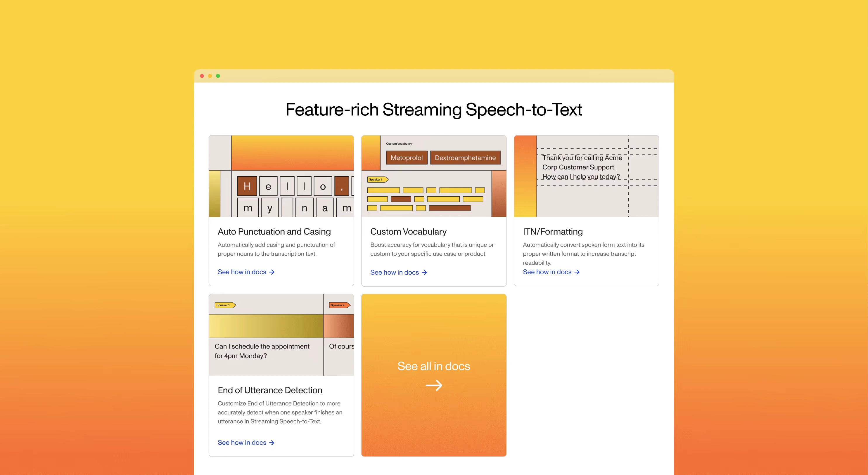Select the Dextroamphetamine vocabulary chip

tap(465, 158)
